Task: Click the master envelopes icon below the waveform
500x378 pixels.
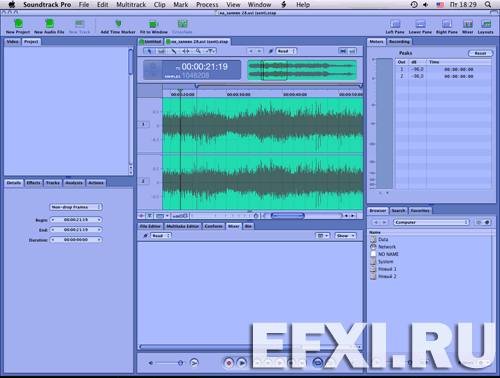Action: 141,216
